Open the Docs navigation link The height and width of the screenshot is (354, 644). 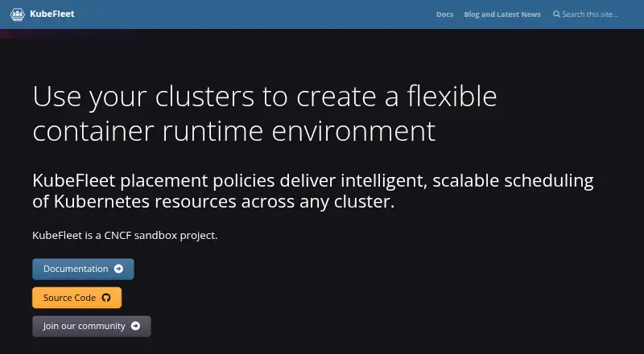(444, 14)
